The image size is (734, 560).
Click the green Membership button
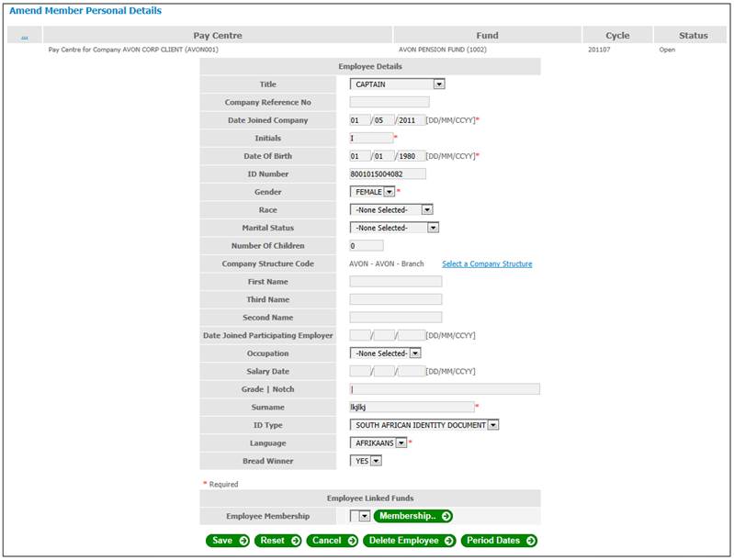click(412, 516)
